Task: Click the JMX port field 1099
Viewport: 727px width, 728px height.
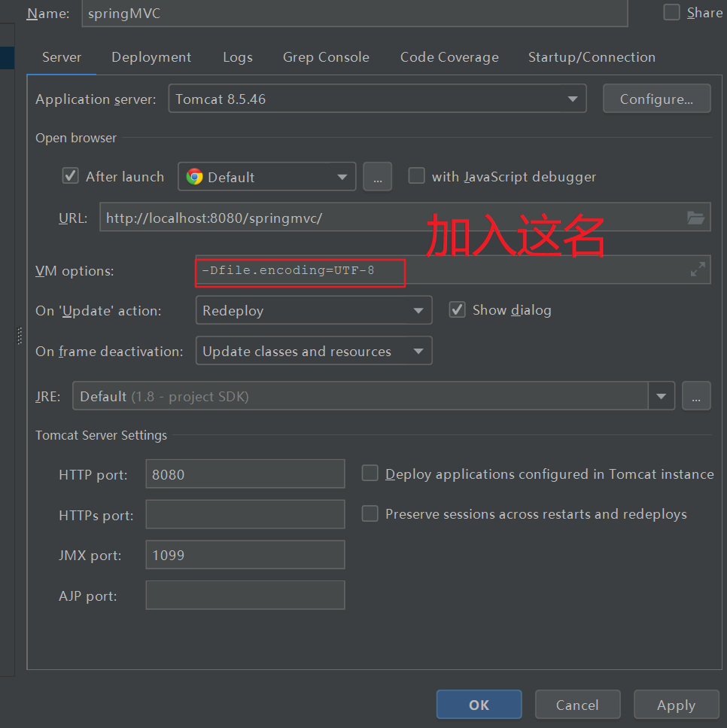Action: click(245, 554)
